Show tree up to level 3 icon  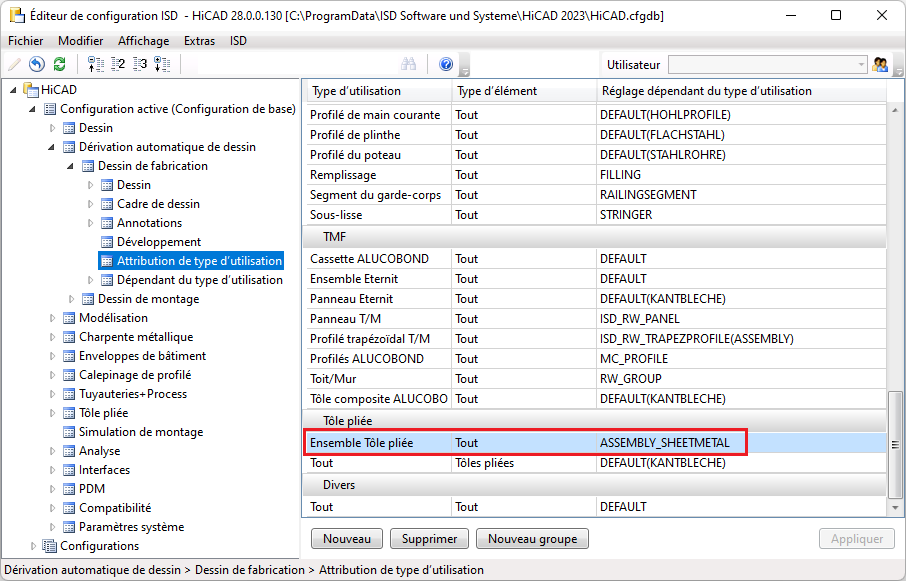point(140,64)
